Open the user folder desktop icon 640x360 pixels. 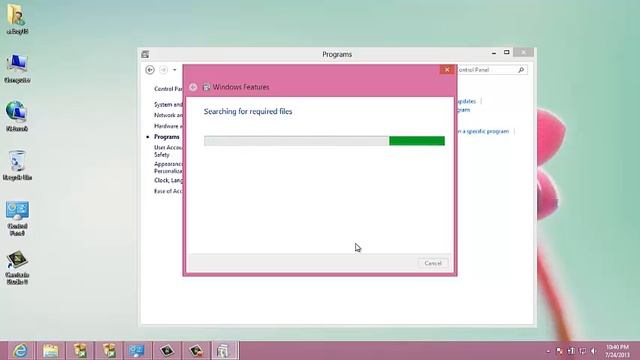[17, 19]
